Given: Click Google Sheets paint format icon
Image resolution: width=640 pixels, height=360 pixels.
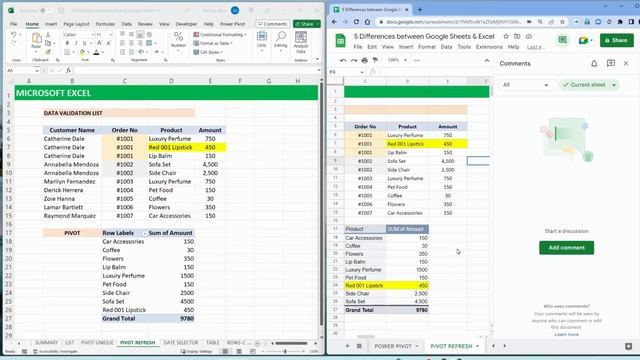Looking at the screenshot, I should coord(375,60).
